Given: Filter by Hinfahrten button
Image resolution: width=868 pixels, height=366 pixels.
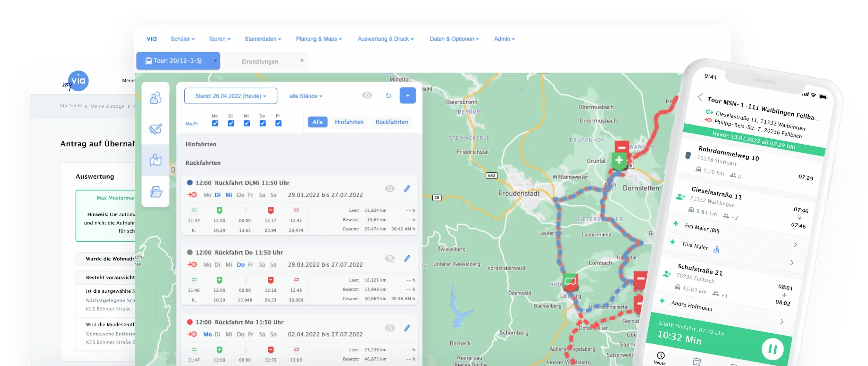Looking at the screenshot, I should 349,122.
